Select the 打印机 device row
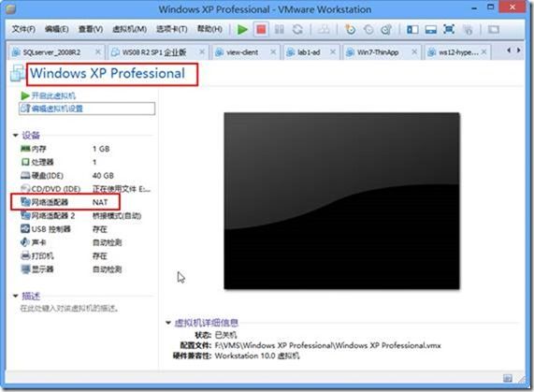This screenshot has height=392, width=534. [86, 255]
